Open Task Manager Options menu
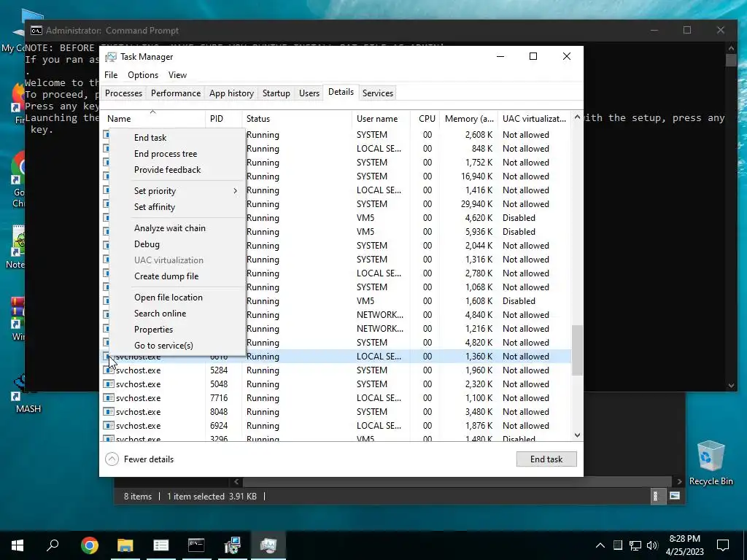Image resolution: width=747 pixels, height=560 pixels. (x=143, y=75)
